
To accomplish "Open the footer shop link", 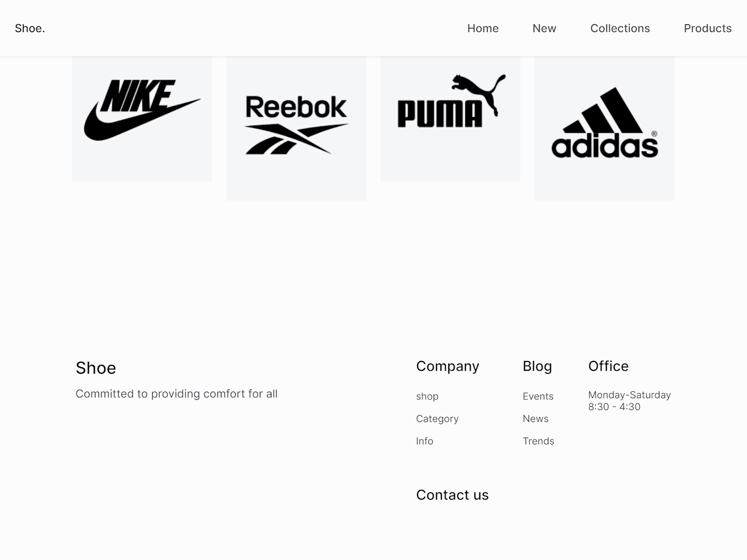I will pyautogui.click(x=427, y=396).
